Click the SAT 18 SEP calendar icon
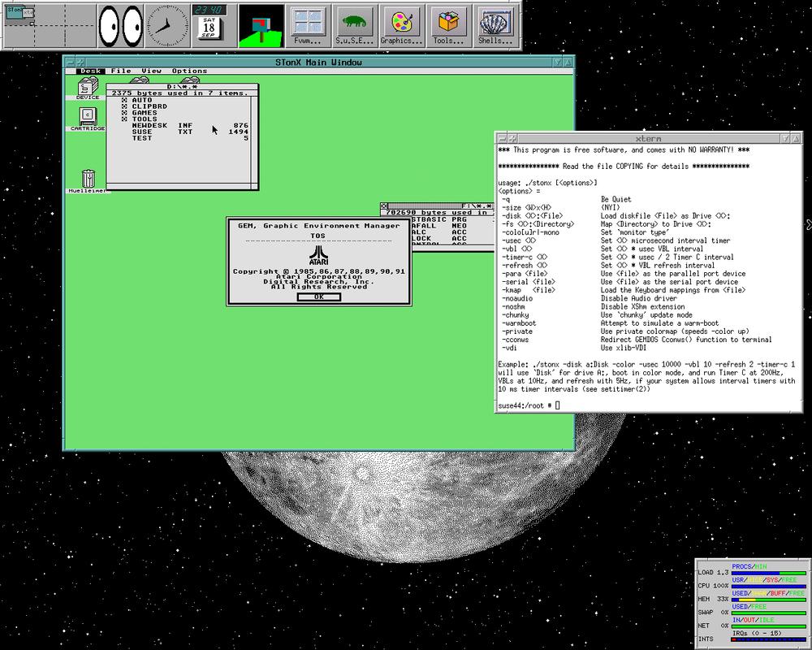812x650 pixels. pos(209,28)
